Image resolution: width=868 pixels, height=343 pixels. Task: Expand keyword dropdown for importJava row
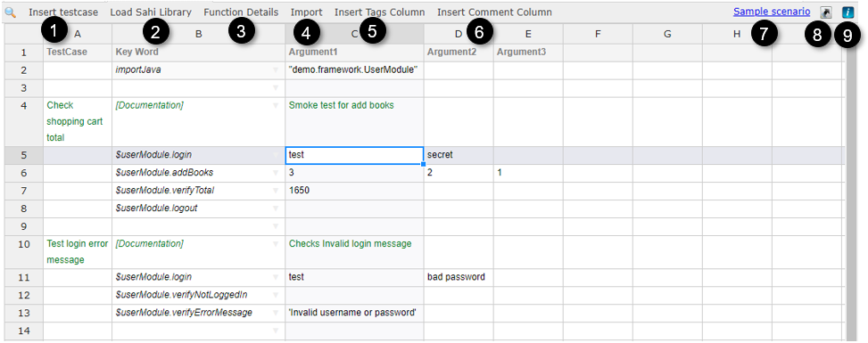pyautogui.click(x=276, y=70)
